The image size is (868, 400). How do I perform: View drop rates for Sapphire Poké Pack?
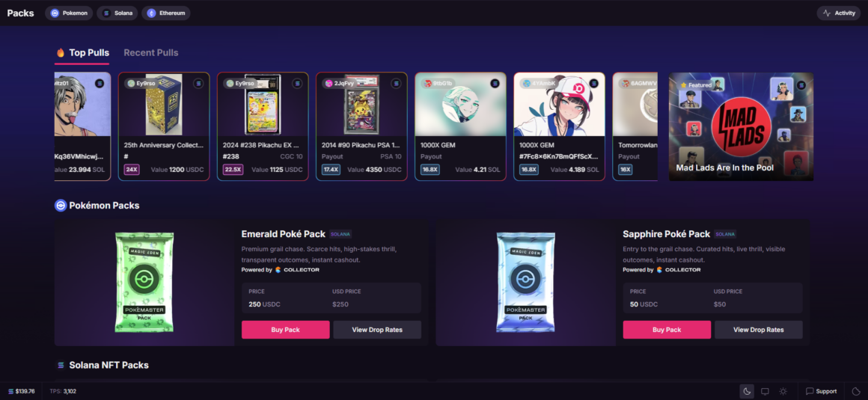(x=759, y=330)
